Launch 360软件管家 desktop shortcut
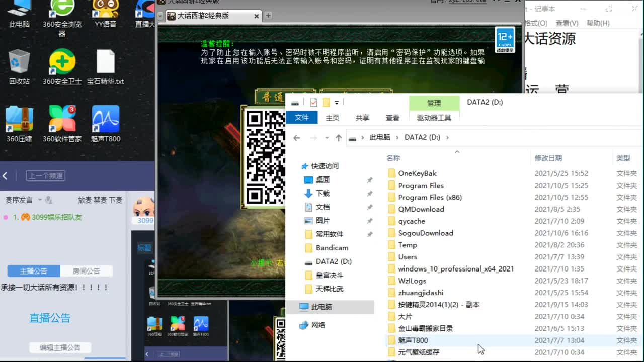 click(x=62, y=124)
